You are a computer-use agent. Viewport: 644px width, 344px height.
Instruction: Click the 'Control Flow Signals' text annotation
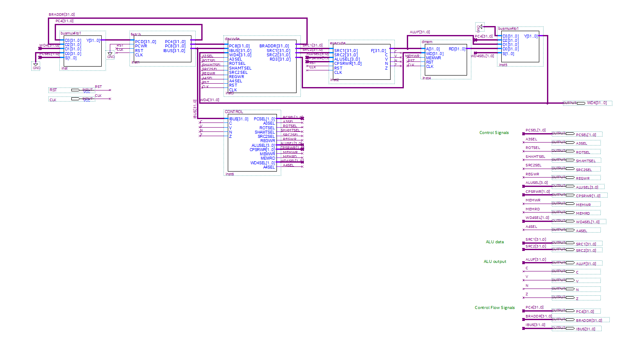[x=494, y=308]
